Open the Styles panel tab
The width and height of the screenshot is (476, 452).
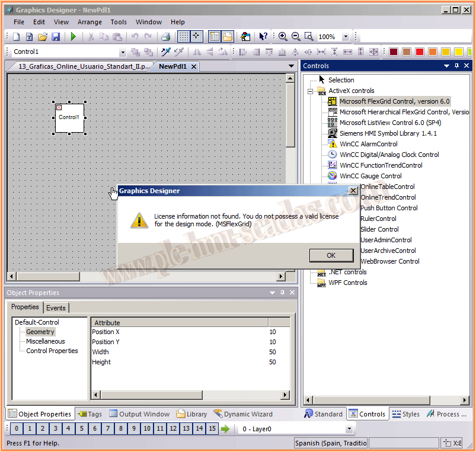point(406,414)
